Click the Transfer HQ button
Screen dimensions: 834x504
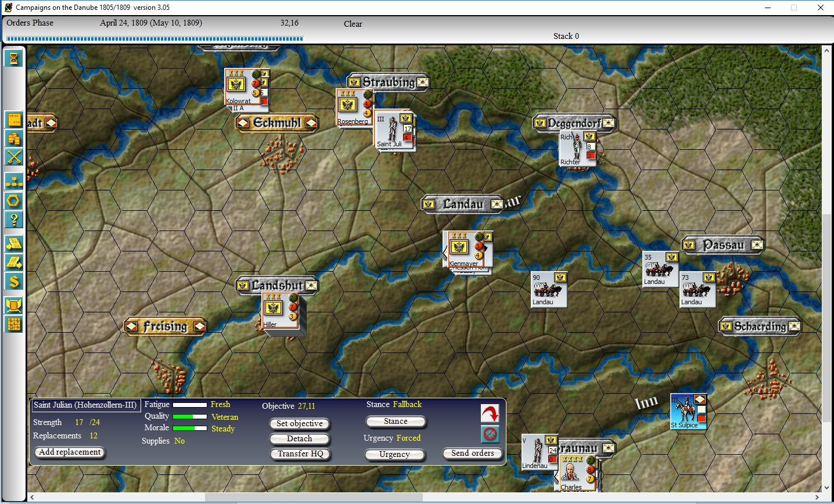[300, 454]
